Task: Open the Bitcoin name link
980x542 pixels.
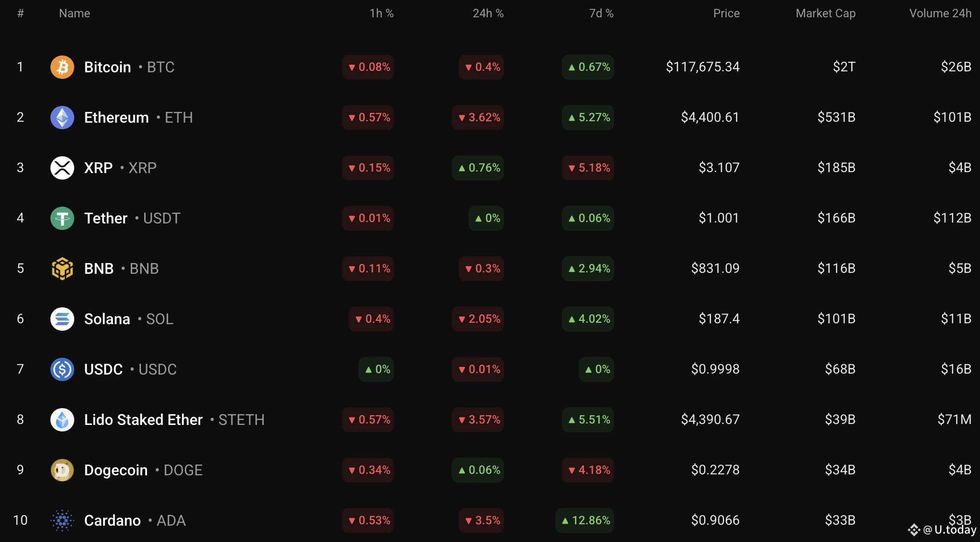Action: 107,67
